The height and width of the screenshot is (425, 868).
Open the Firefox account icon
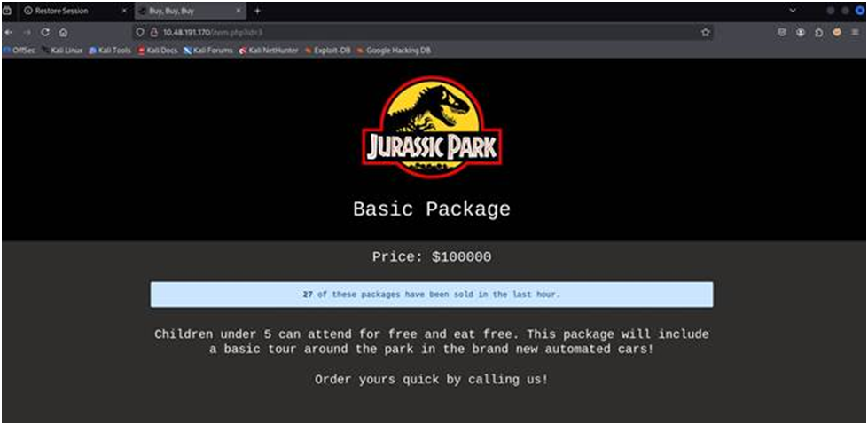801,33
